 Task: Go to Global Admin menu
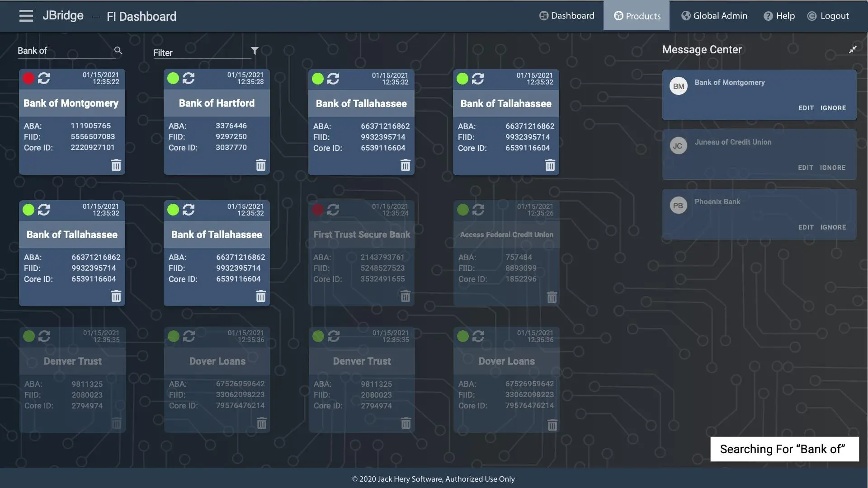pos(714,16)
